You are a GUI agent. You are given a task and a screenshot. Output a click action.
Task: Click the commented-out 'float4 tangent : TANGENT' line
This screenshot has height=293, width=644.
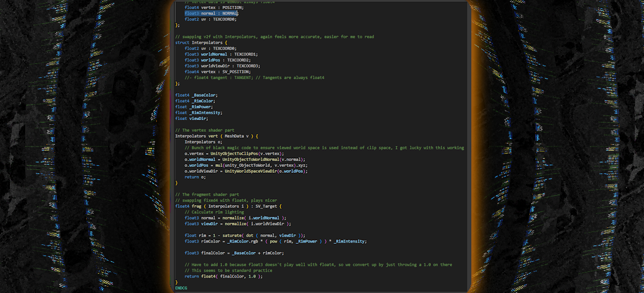pyautogui.click(x=254, y=78)
